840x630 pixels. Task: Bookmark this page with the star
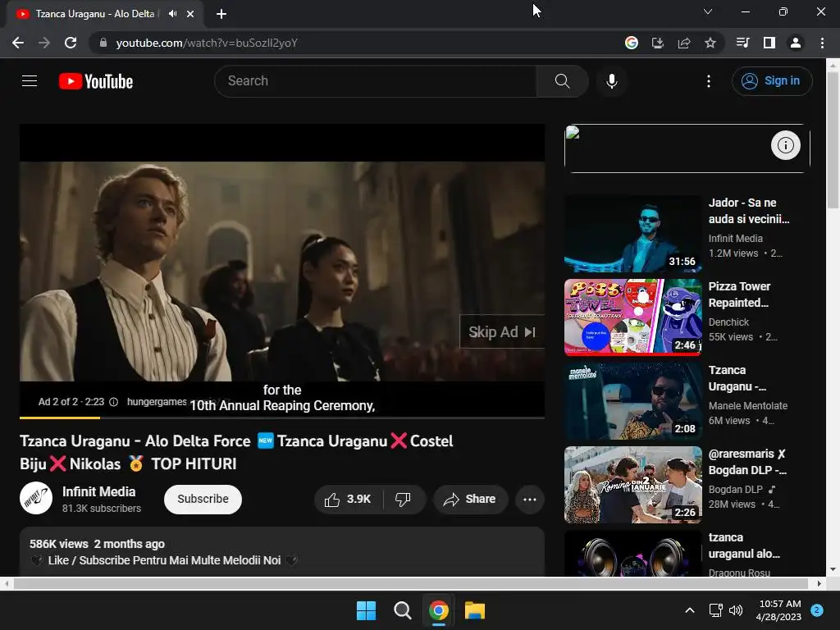(710, 43)
